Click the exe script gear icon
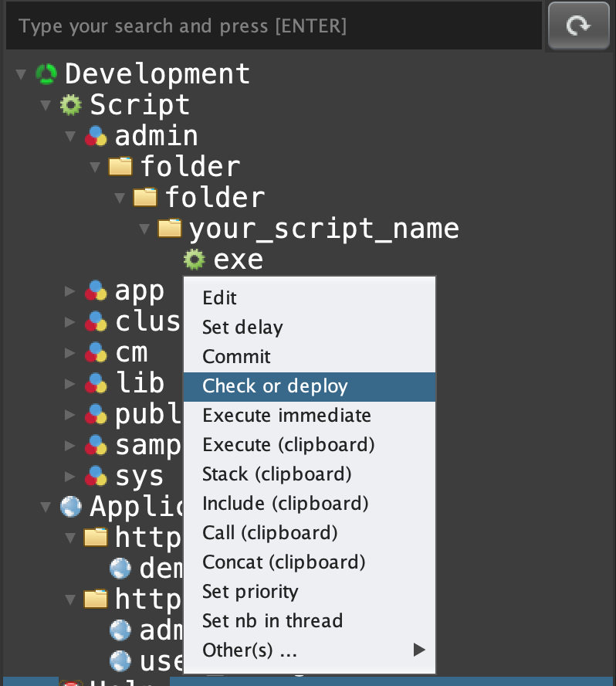Viewport: 616px width, 686px height. [195, 260]
